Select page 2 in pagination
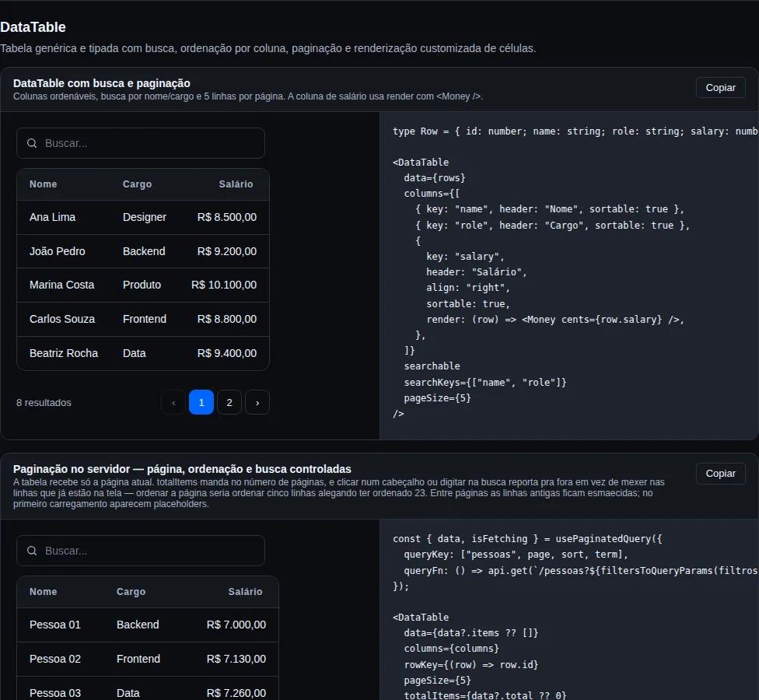759x700 pixels. pyautogui.click(x=229, y=402)
